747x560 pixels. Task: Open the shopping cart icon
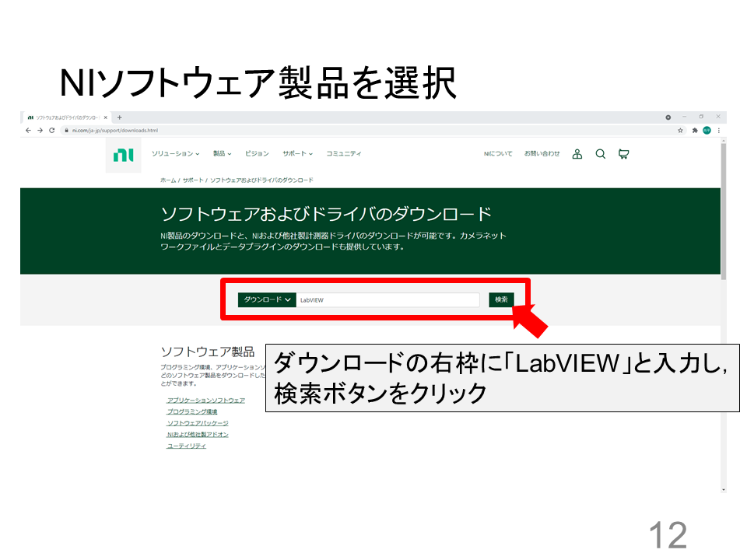pyautogui.click(x=623, y=154)
